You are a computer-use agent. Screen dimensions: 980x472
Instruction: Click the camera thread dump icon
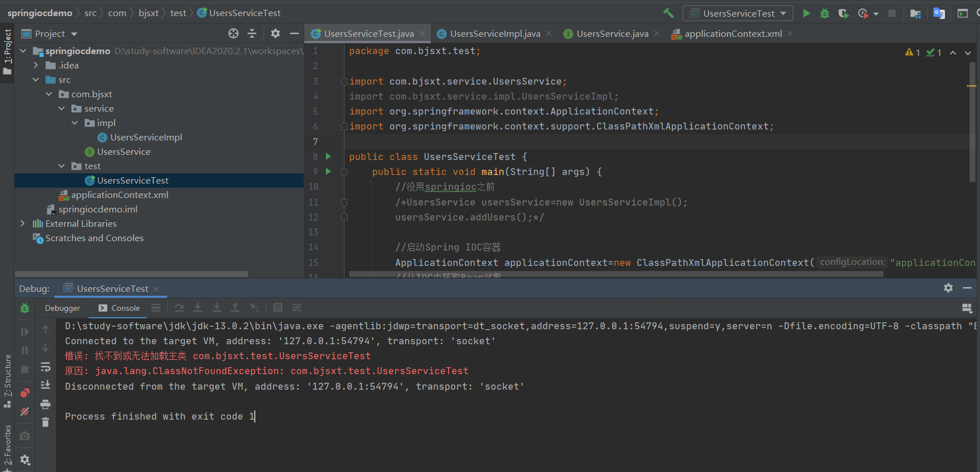(x=25, y=436)
